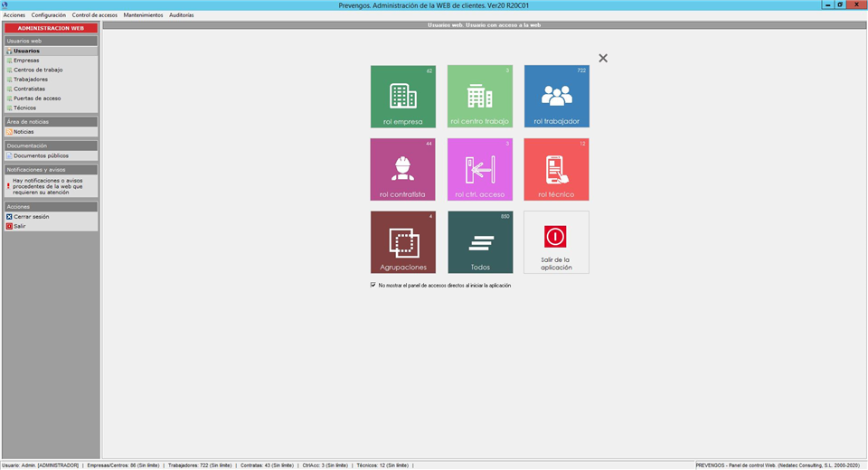Close the shortcuts panel with X
This screenshot has height=470, width=868.
[603, 58]
